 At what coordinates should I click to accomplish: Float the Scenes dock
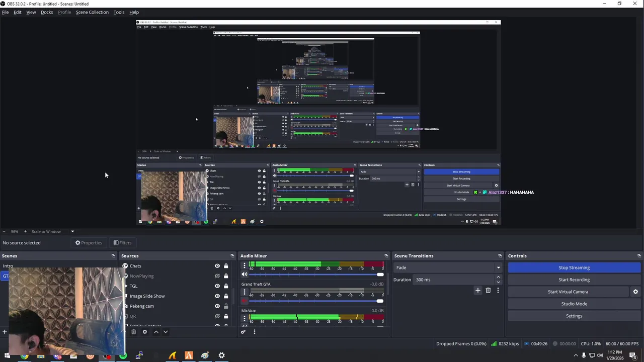pos(113,256)
